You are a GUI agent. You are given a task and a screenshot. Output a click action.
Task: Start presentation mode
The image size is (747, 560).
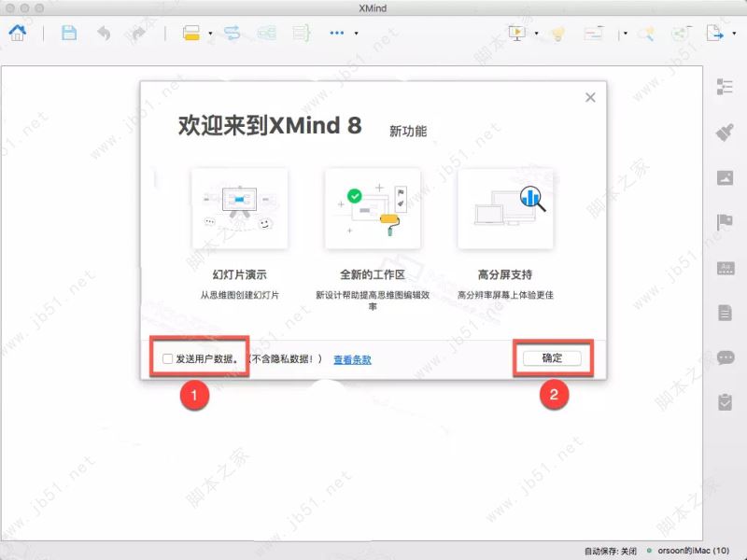pyautogui.click(x=517, y=33)
